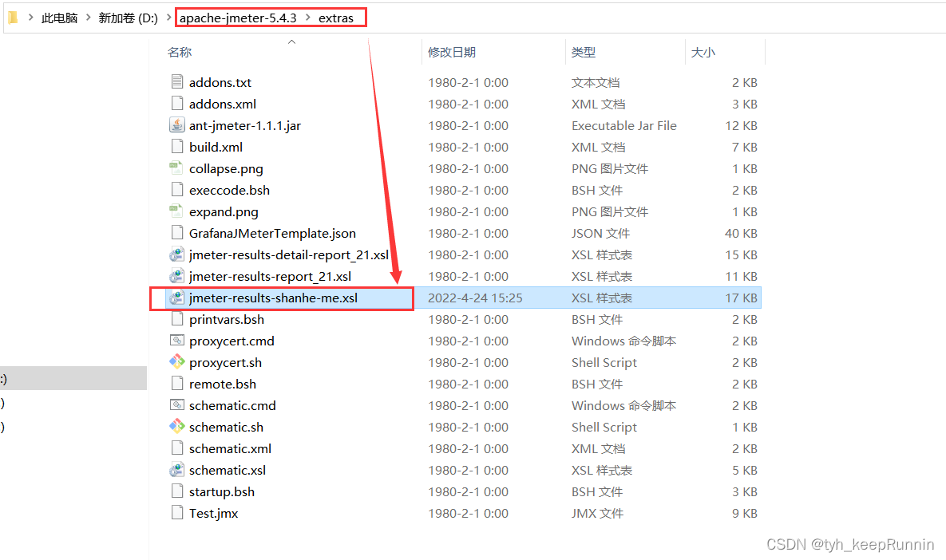This screenshot has height=560, width=946.
Task: Click the folder icon in address bar
Action: (13, 18)
